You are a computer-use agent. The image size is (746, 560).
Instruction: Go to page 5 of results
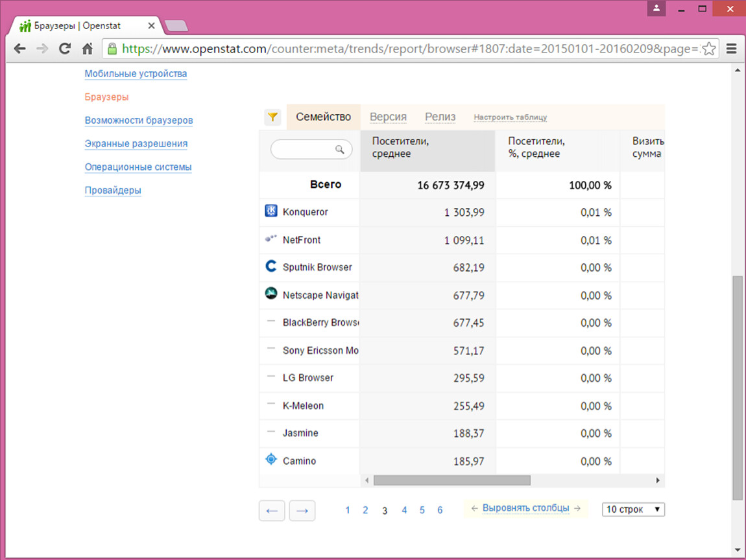422,510
